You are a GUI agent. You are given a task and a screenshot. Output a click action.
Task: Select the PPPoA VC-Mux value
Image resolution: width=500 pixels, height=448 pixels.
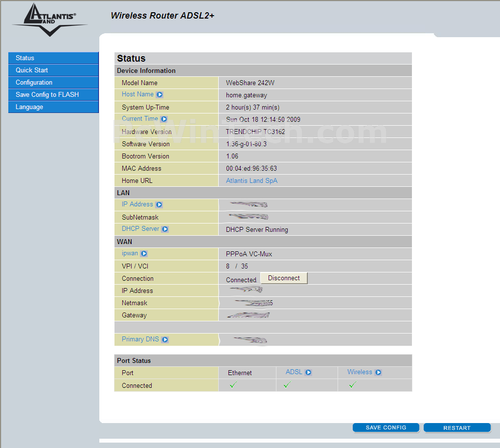click(249, 254)
